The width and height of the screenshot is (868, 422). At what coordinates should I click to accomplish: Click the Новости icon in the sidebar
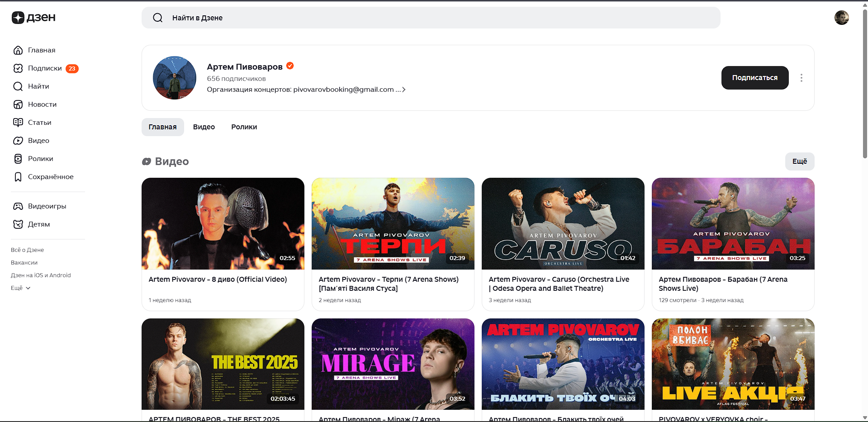pos(18,104)
